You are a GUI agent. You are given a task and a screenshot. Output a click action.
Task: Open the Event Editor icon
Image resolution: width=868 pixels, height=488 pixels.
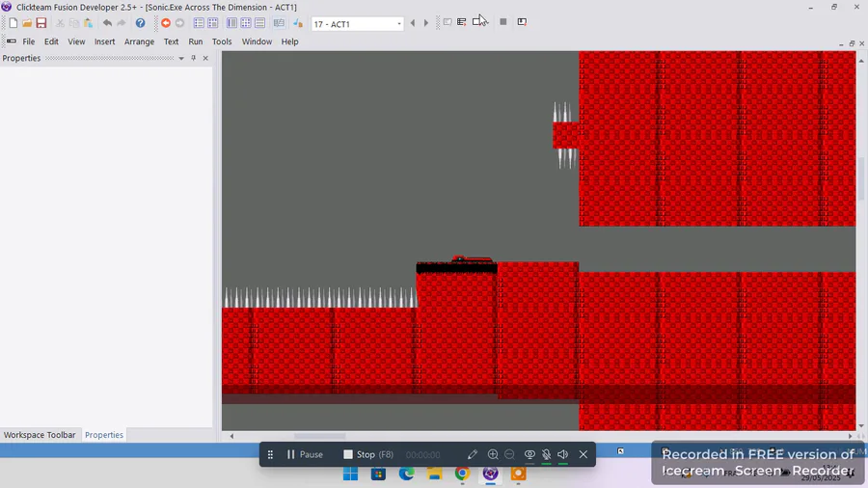(x=231, y=23)
